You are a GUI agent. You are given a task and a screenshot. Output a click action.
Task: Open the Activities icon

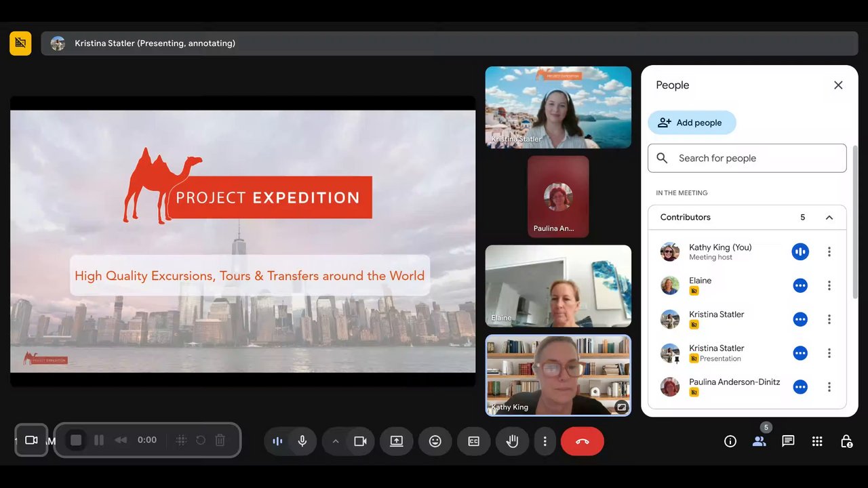click(x=817, y=441)
